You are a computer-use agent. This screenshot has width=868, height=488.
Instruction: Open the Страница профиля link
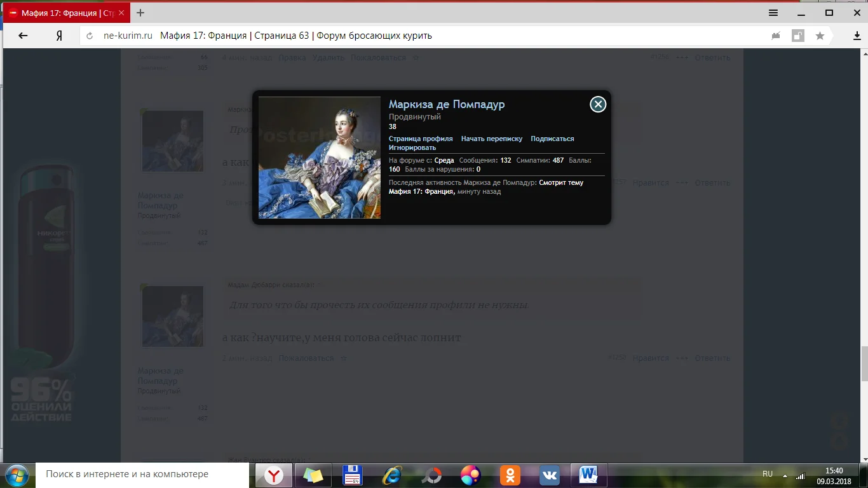tap(421, 139)
